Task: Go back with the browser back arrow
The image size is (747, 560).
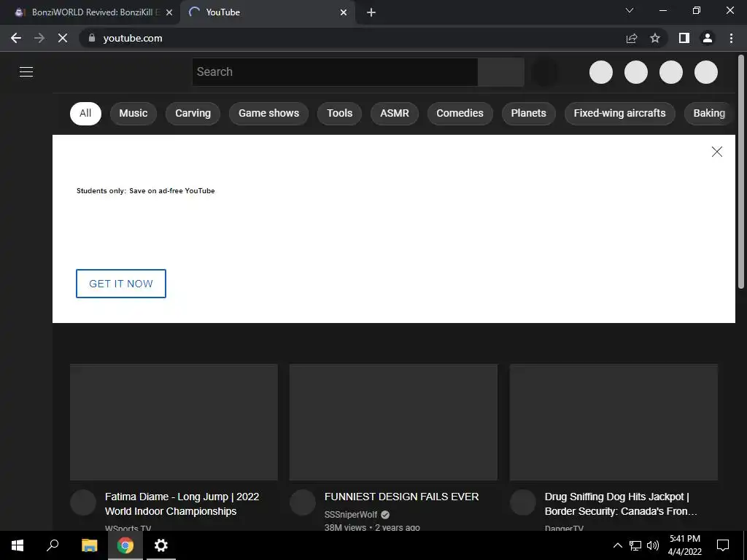Action: 16,38
